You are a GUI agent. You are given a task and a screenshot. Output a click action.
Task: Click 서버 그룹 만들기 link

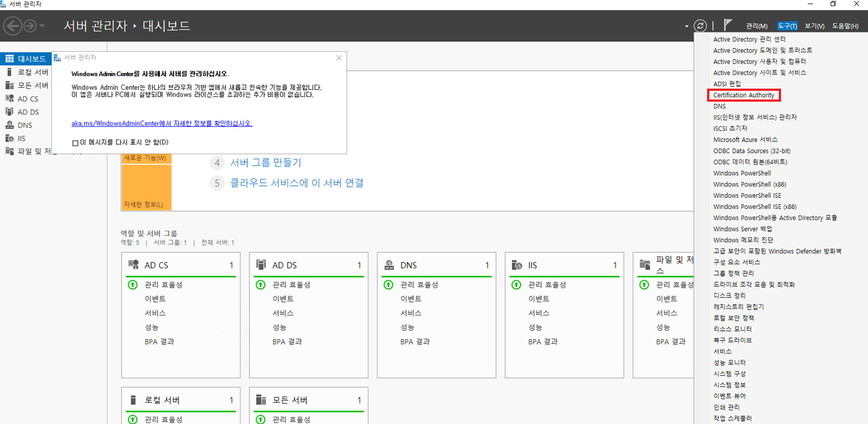pos(266,163)
